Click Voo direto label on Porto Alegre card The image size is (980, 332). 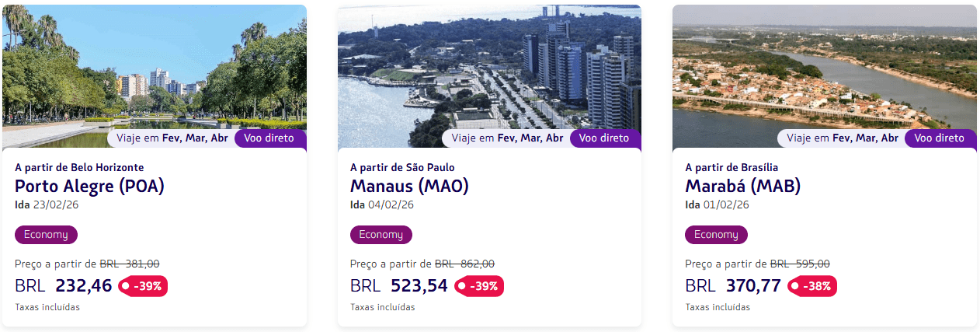(x=269, y=138)
